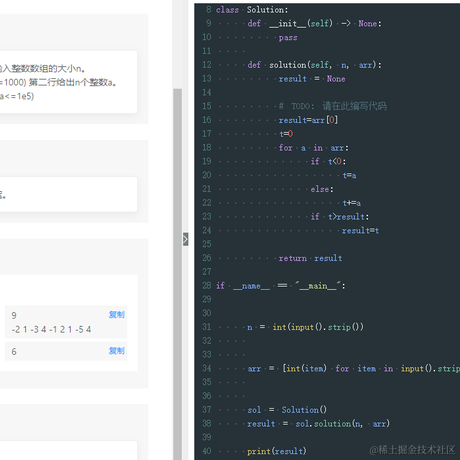Viewport: 460px width, 460px height.
Task: Click the sample output value 6
Action: click(14, 352)
